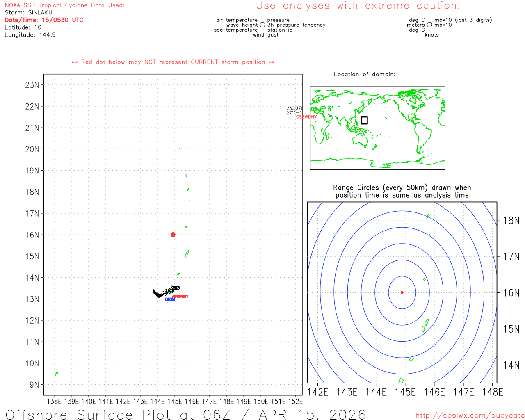Click the 152E longitude axis label
Viewport: 525px width, 420px height.
pos(295,402)
